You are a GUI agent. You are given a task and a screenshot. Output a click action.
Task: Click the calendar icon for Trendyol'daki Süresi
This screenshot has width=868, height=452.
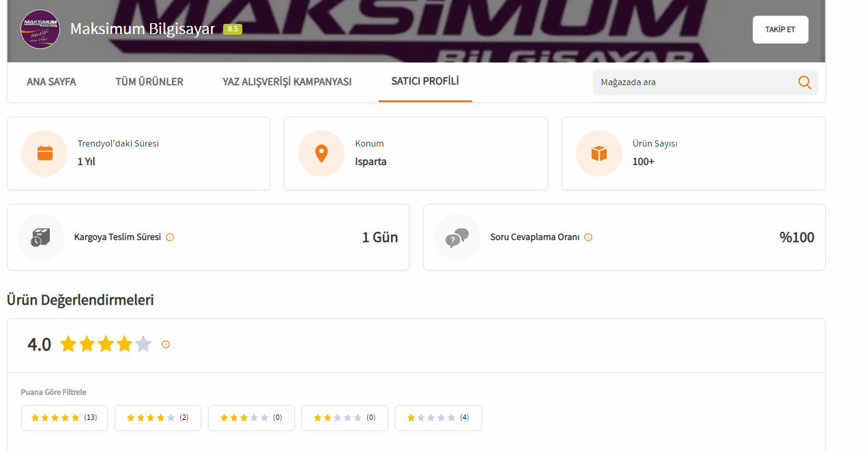click(45, 153)
